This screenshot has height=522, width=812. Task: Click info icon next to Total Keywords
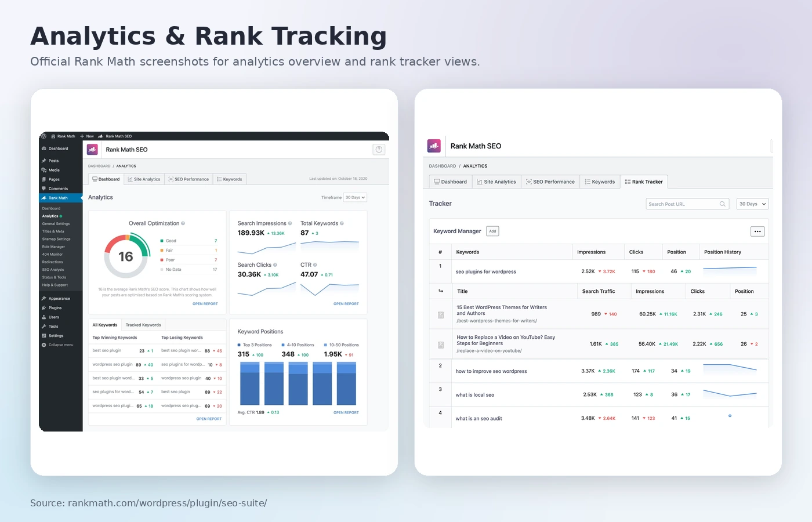[x=342, y=223]
